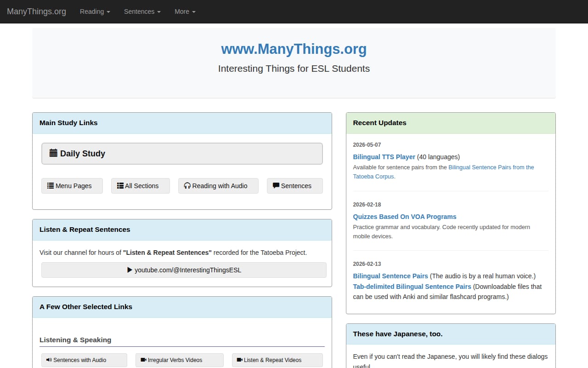Open the Sentences navbar dropdown
This screenshot has height=368, width=588.
click(x=142, y=11)
